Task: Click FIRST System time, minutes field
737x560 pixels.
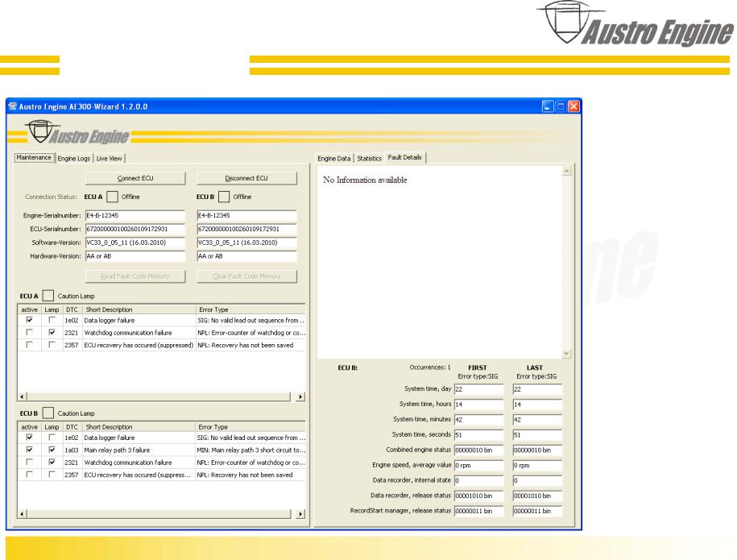Action: [x=478, y=420]
